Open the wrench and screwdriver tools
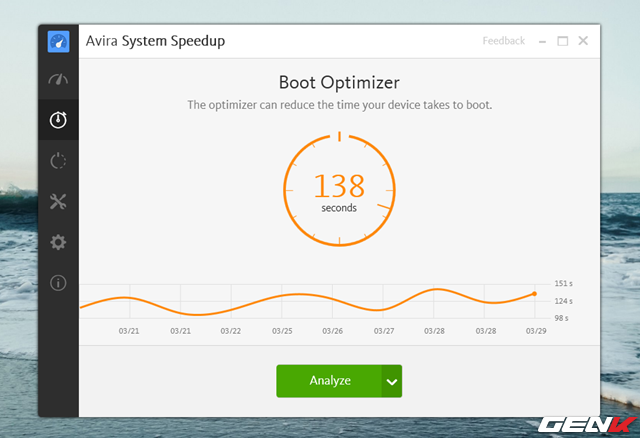The height and width of the screenshot is (438, 640). [x=58, y=202]
